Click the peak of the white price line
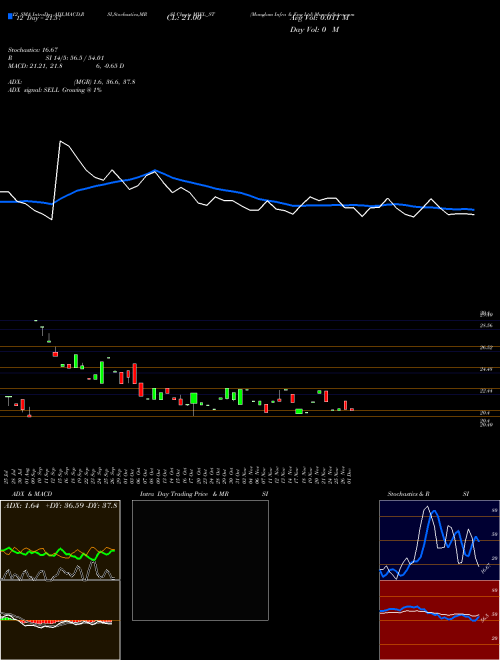The width and height of the screenshot is (500, 660). click(60, 141)
